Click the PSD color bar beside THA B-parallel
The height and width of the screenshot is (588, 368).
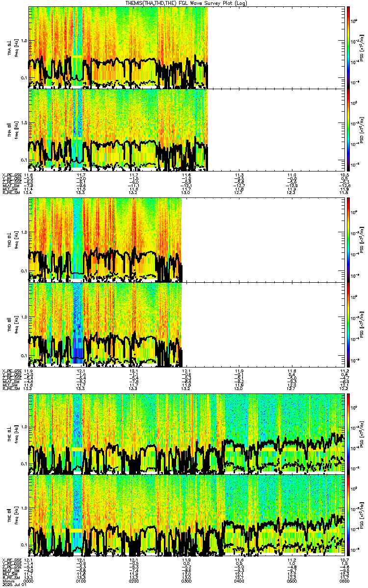click(348, 129)
